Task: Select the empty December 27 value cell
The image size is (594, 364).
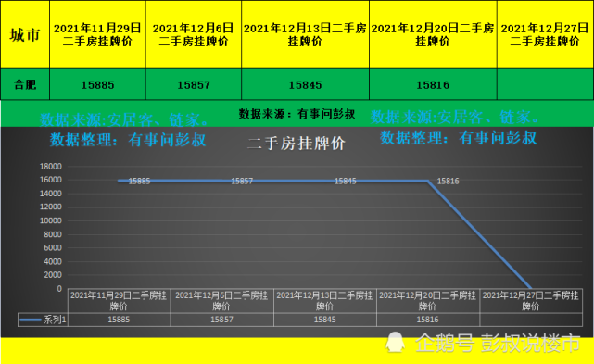Action: tap(545, 84)
